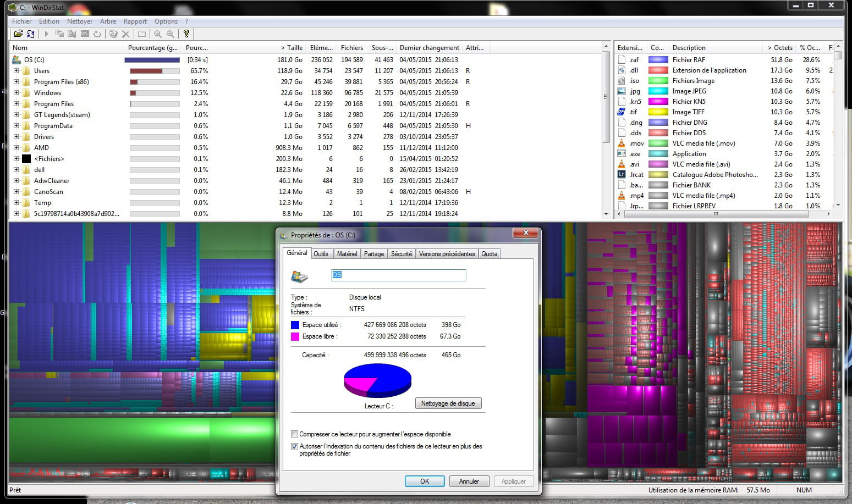Click the Delete (X) toolbar icon
Screen dimensions: 852x504
tap(125, 34)
